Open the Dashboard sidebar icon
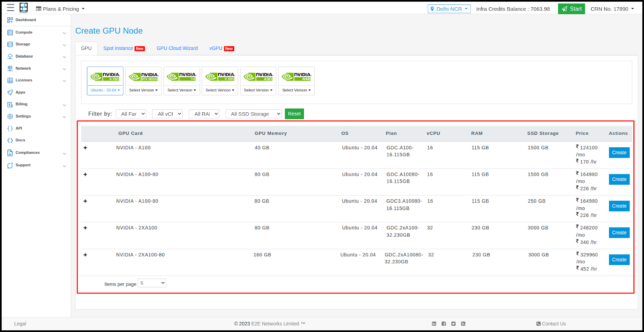The height and width of the screenshot is (332, 644). (x=10, y=20)
